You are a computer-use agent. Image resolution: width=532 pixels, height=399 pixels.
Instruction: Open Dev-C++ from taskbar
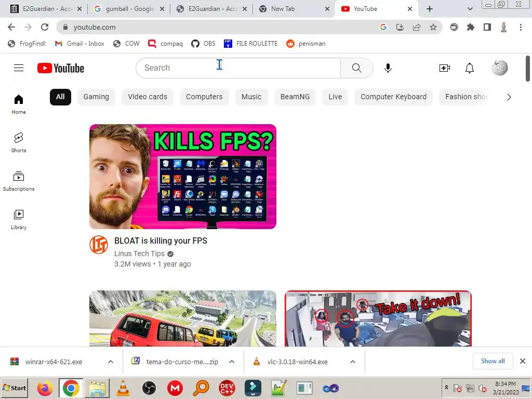click(x=227, y=388)
